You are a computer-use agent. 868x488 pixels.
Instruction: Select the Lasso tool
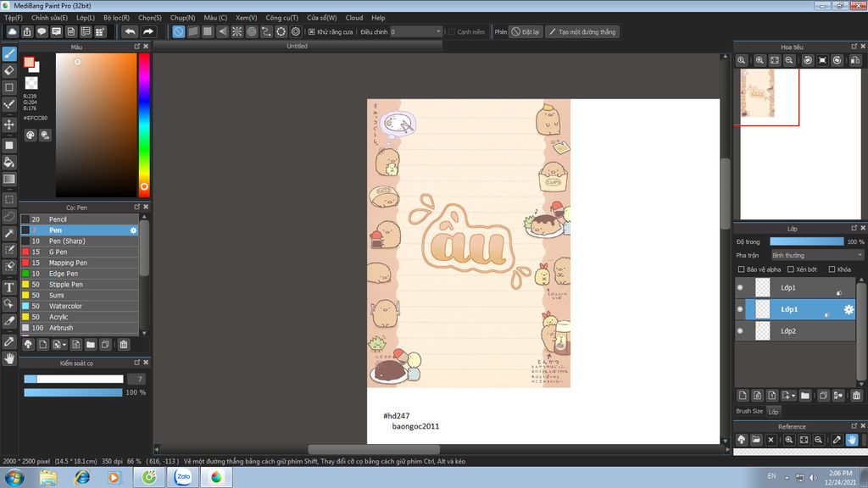pyautogui.click(x=9, y=216)
